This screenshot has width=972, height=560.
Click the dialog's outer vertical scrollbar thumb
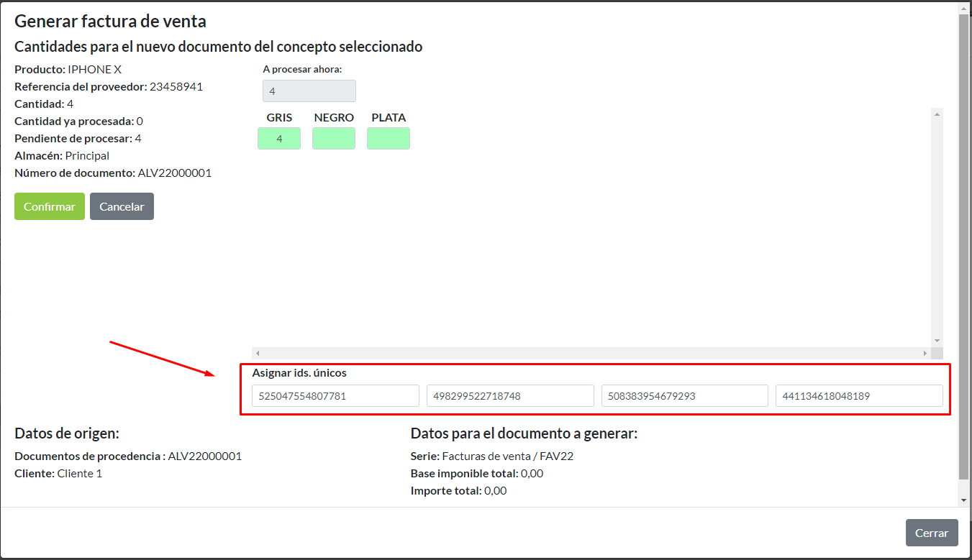(x=964, y=244)
